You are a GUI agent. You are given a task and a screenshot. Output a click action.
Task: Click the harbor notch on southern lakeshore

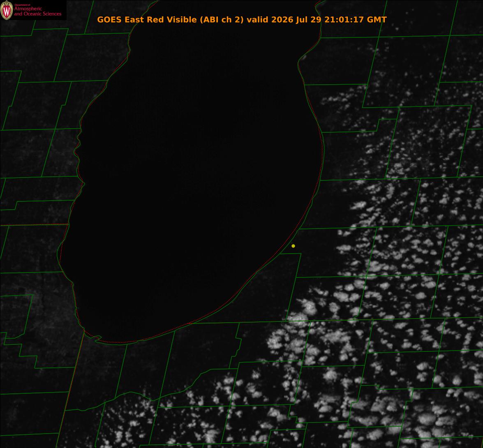(x=98, y=338)
